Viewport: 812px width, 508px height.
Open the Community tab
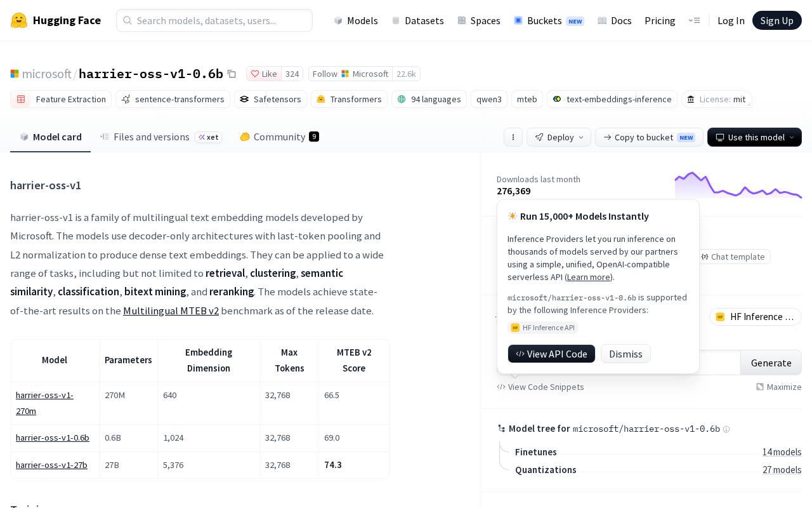(279, 137)
